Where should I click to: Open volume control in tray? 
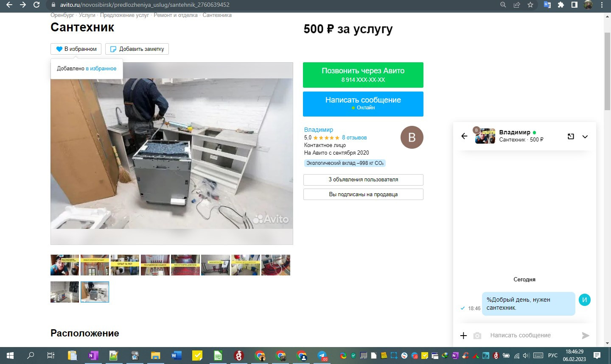click(x=526, y=356)
